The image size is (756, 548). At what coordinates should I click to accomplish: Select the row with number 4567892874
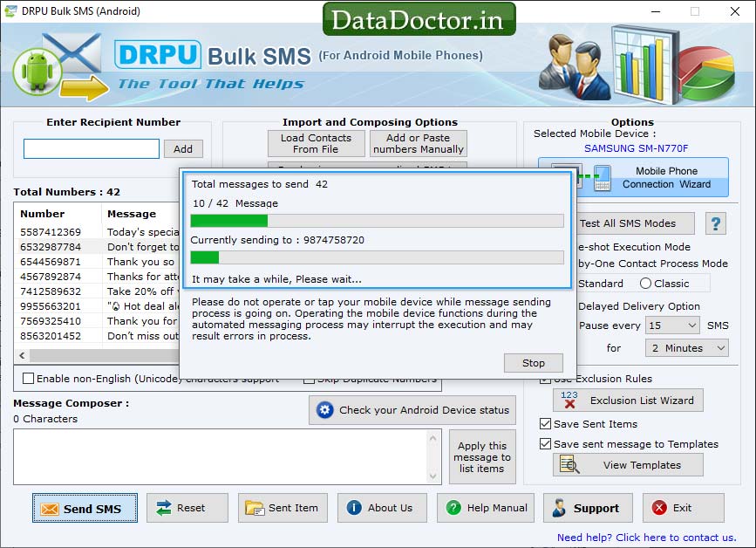coord(97,277)
